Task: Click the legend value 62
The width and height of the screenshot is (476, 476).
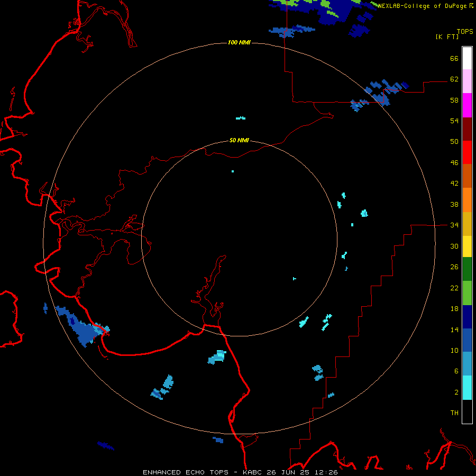Action: tap(454, 79)
